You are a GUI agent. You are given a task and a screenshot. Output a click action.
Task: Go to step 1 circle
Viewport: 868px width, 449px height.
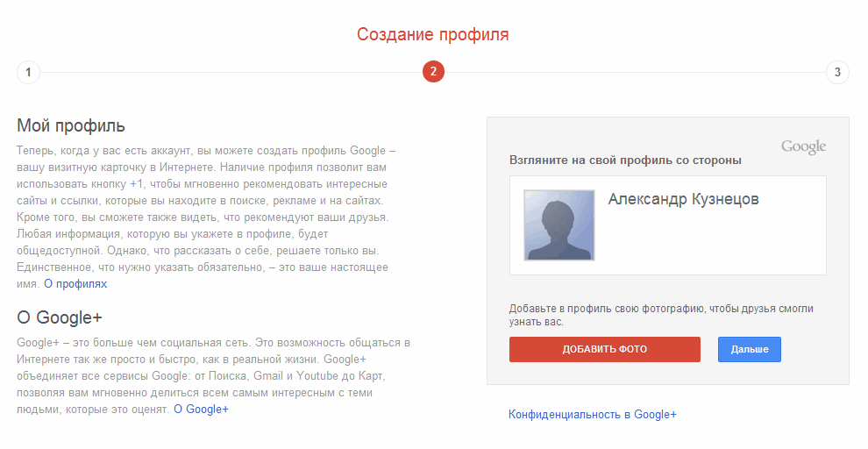coord(28,72)
